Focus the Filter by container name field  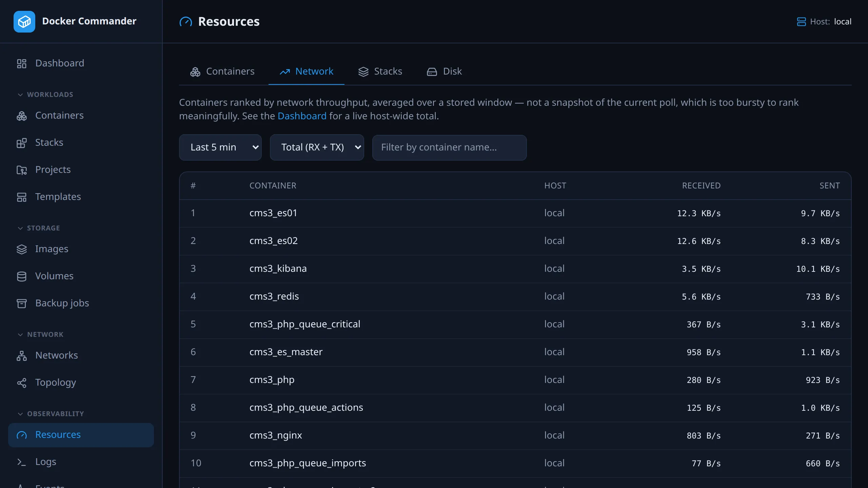[x=449, y=147]
